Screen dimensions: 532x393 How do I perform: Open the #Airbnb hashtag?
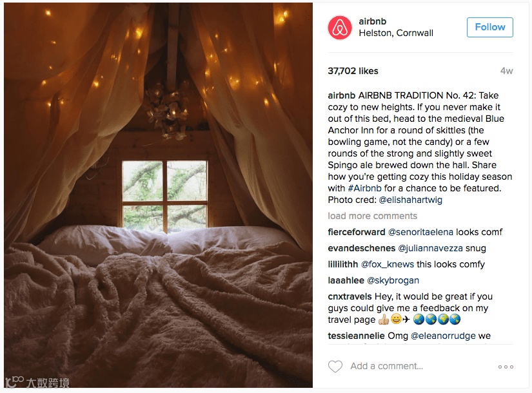[365, 188]
